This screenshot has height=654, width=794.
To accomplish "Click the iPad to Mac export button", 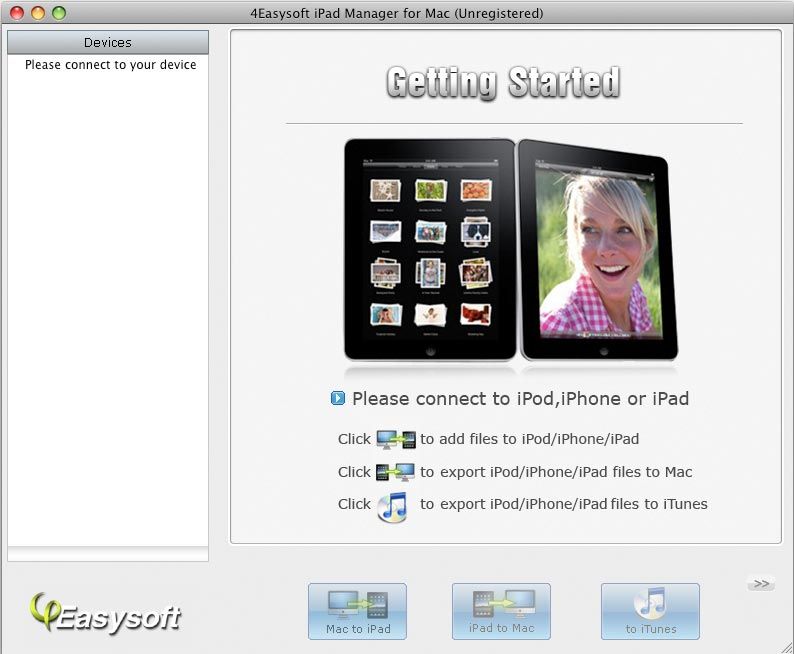I will 501,611.
